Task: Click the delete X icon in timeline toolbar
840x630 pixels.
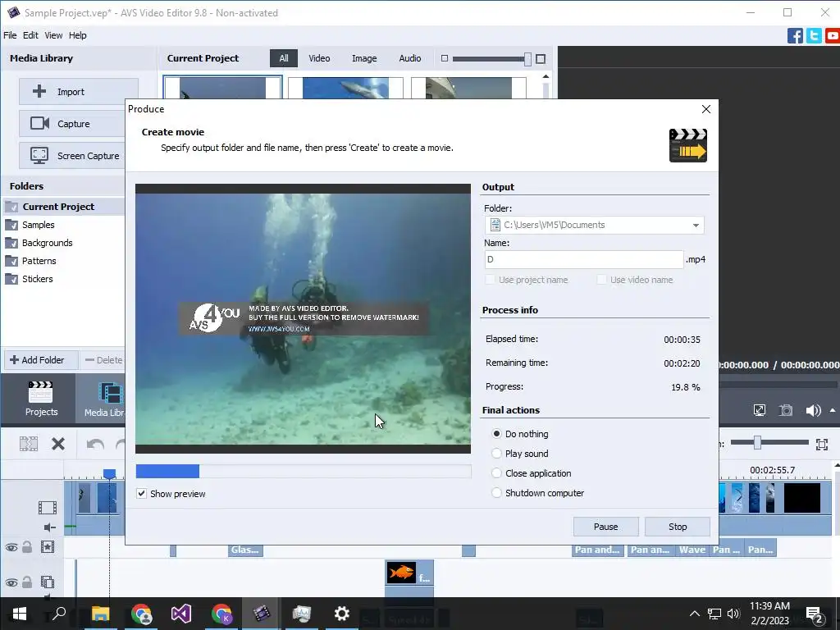Action: pos(58,444)
